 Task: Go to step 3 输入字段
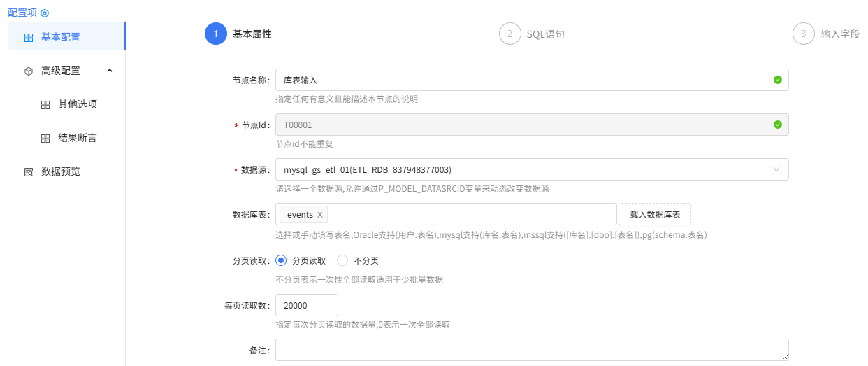click(804, 34)
